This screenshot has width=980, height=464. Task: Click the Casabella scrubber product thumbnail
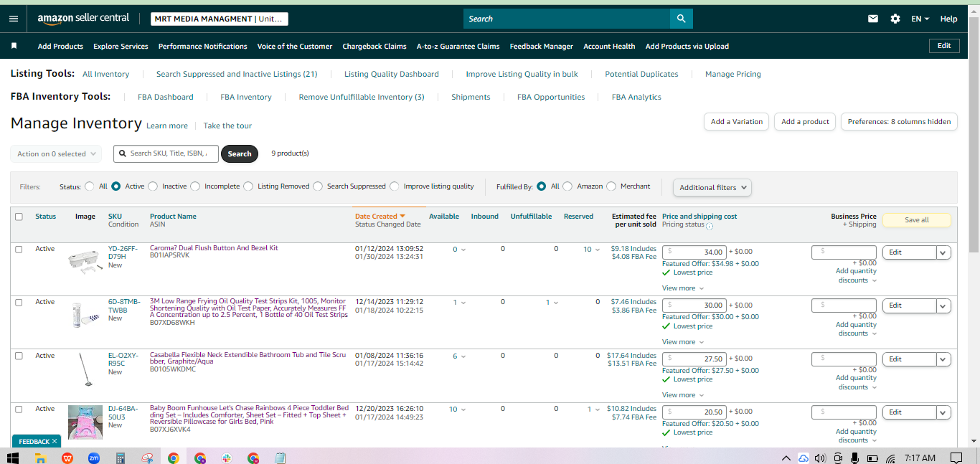point(85,369)
